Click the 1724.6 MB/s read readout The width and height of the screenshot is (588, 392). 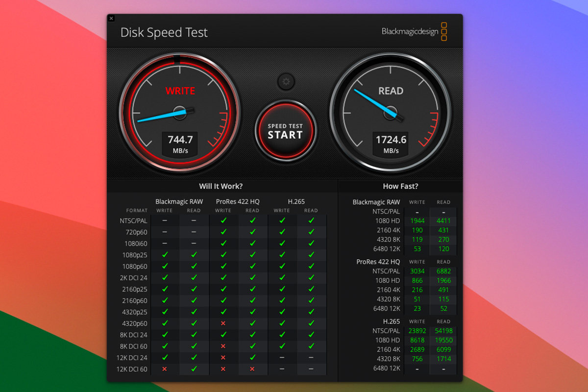click(391, 145)
